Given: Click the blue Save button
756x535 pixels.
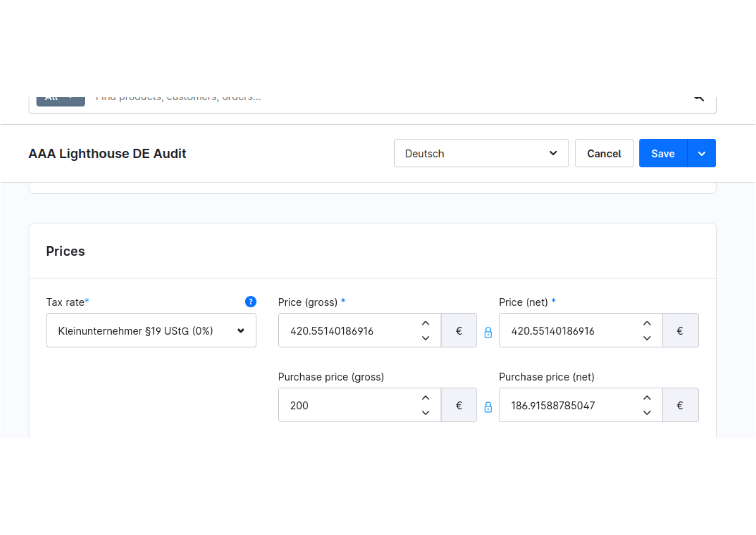Looking at the screenshot, I should point(663,153).
